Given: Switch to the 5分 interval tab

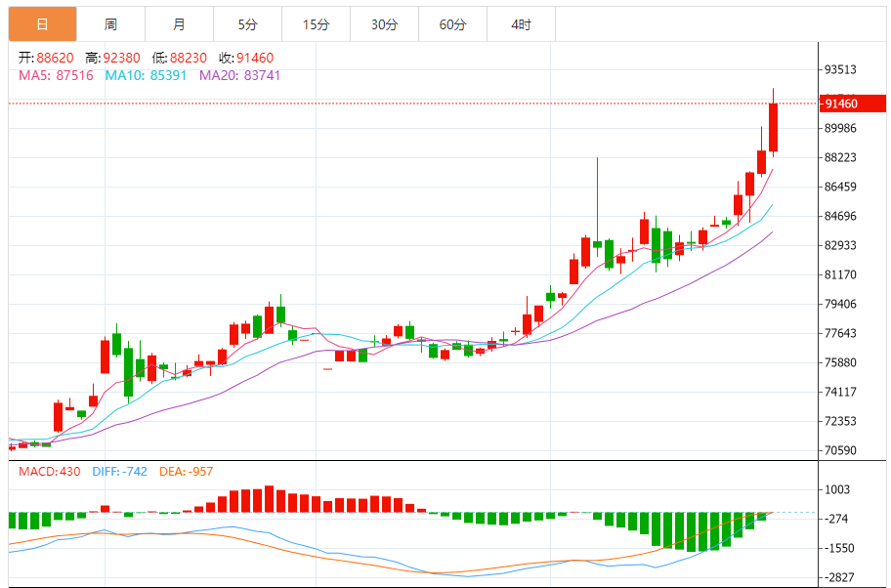Looking at the screenshot, I should (x=247, y=24).
